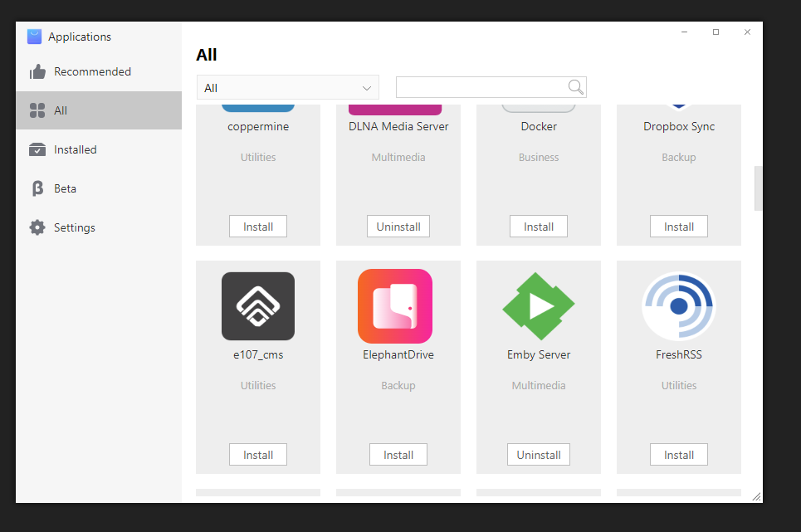Uninstall Emby Server
This screenshot has height=532, width=801.
click(539, 454)
